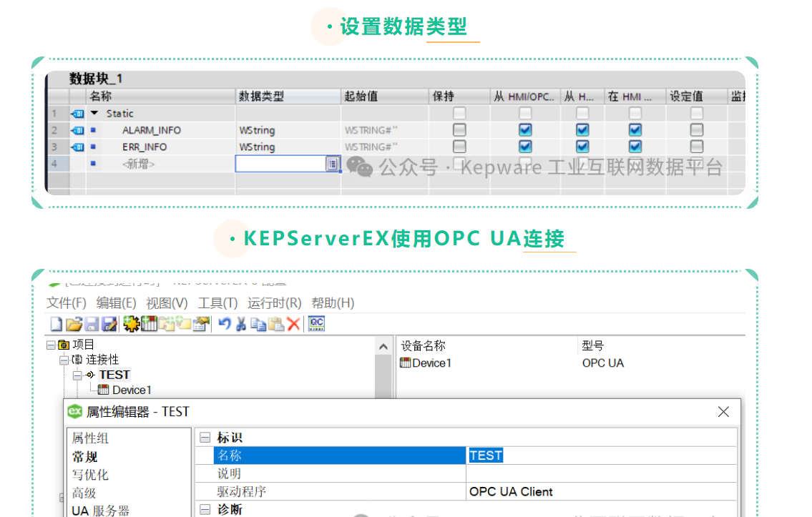Uncheck the truncated 从 H... checkbox for ALARM_INFO

pos(582,130)
